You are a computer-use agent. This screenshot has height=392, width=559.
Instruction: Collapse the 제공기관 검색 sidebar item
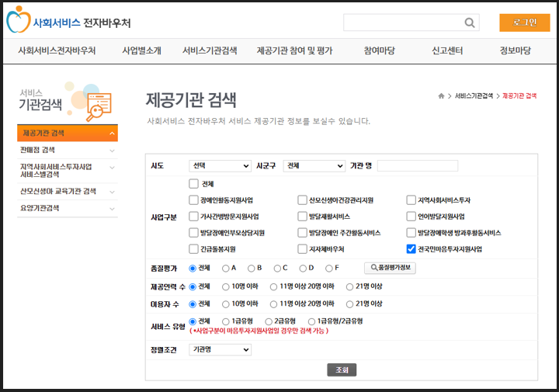coord(68,134)
